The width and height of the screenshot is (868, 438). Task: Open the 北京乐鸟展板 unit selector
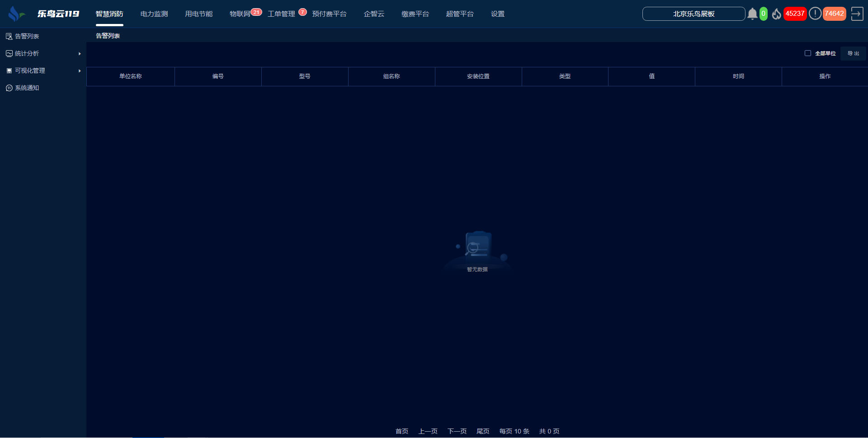point(693,14)
